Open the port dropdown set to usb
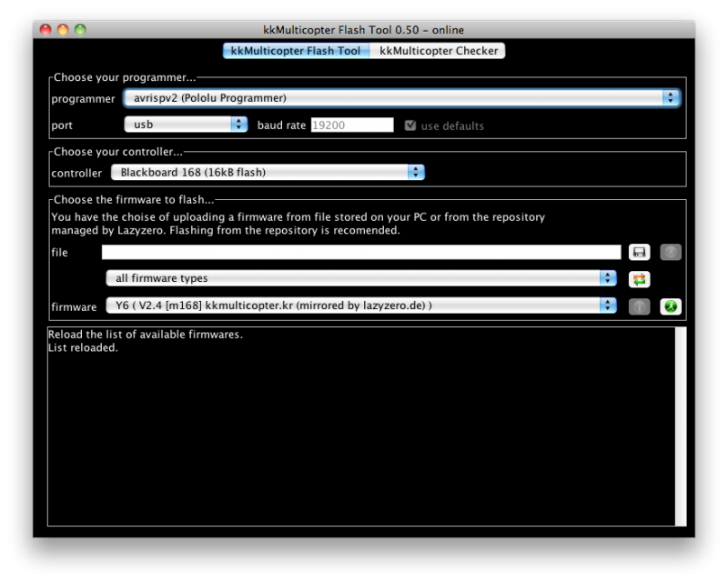 pos(186,125)
